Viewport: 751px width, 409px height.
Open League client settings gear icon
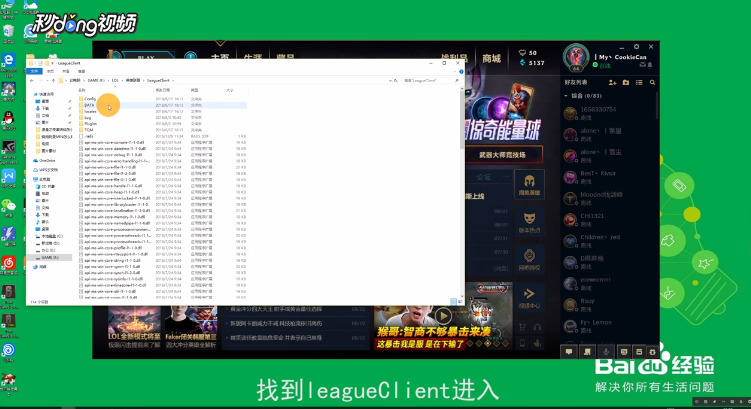pos(637,46)
